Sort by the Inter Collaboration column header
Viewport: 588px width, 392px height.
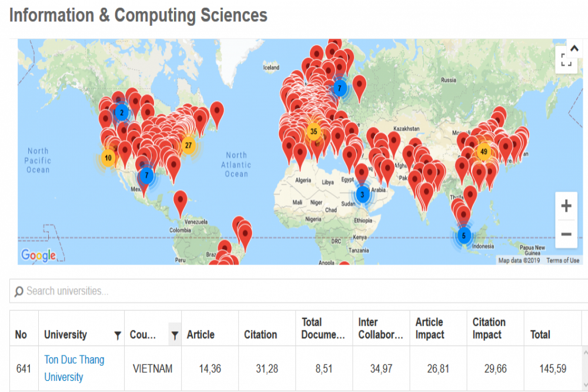(380, 329)
